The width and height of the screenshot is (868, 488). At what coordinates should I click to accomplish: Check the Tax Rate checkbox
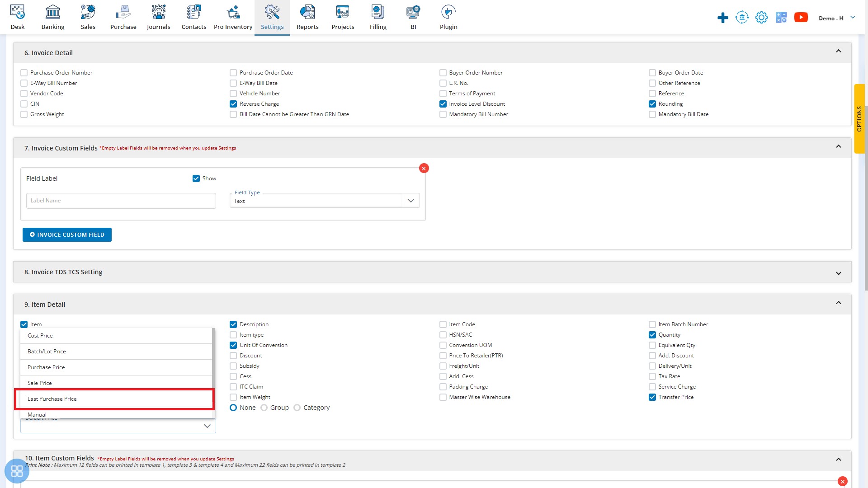pyautogui.click(x=652, y=376)
